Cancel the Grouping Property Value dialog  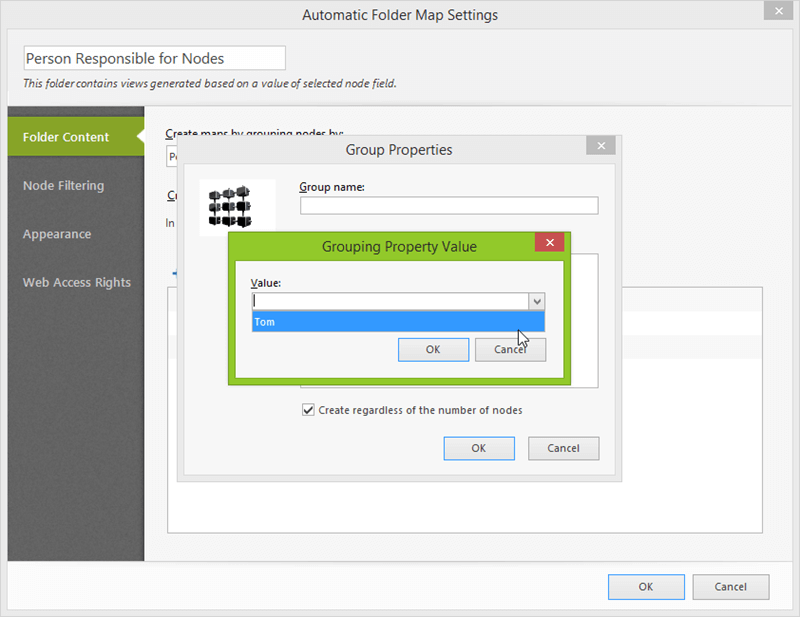point(510,349)
